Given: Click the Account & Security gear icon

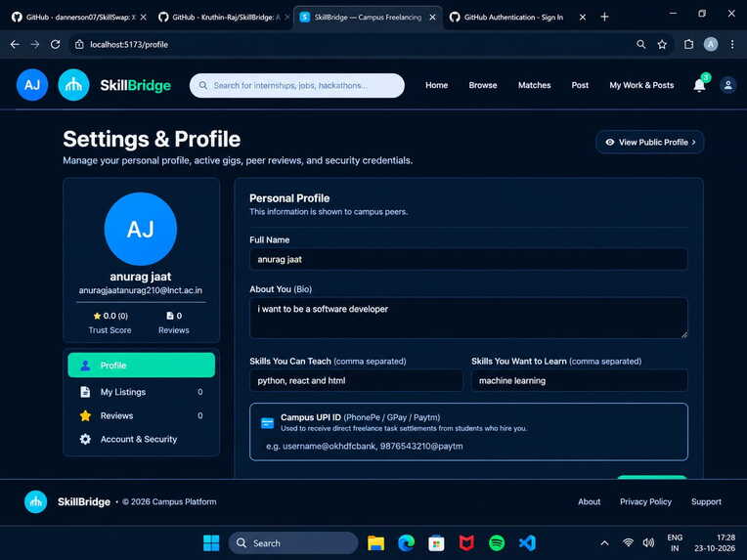Looking at the screenshot, I should point(85,439).
